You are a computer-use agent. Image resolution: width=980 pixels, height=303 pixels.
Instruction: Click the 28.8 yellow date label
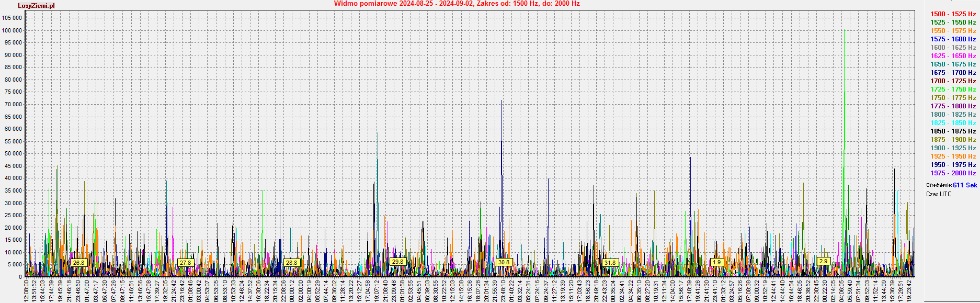click(x=291, y=263)
